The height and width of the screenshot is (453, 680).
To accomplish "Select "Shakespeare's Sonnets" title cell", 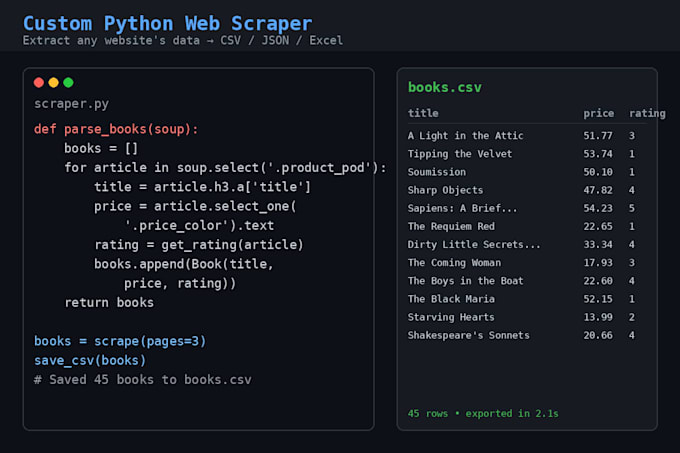I will (468, 335).
